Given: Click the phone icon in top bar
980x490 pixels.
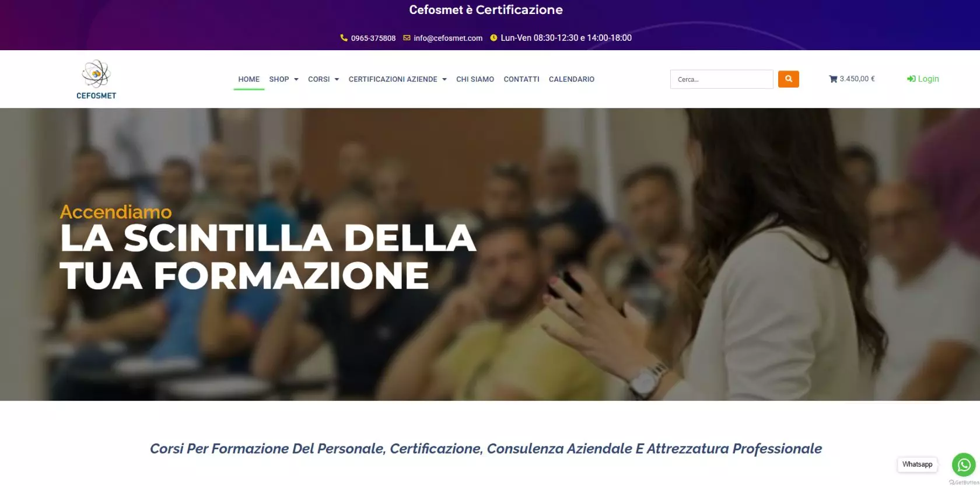Looking at the screenshot, I should 344,38.
